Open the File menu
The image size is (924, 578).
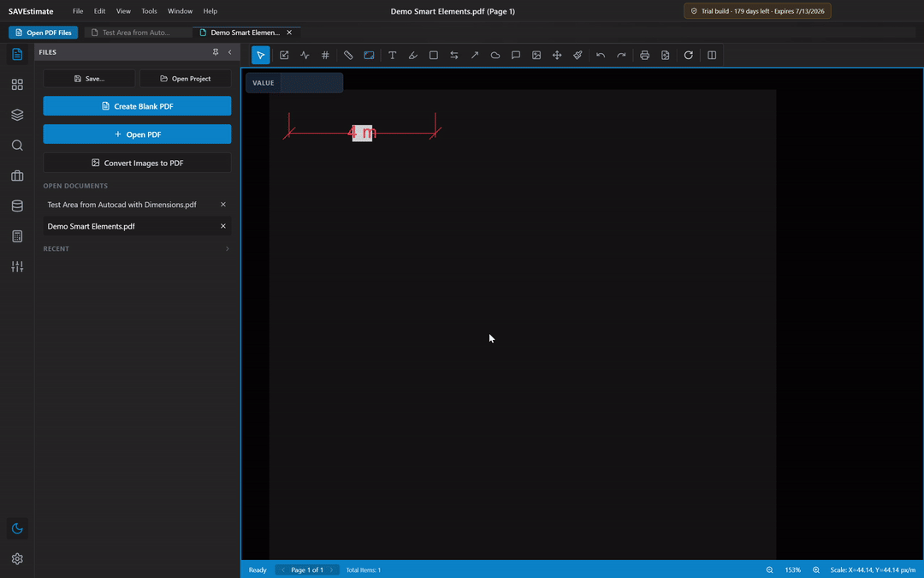(x=78, y=10)
